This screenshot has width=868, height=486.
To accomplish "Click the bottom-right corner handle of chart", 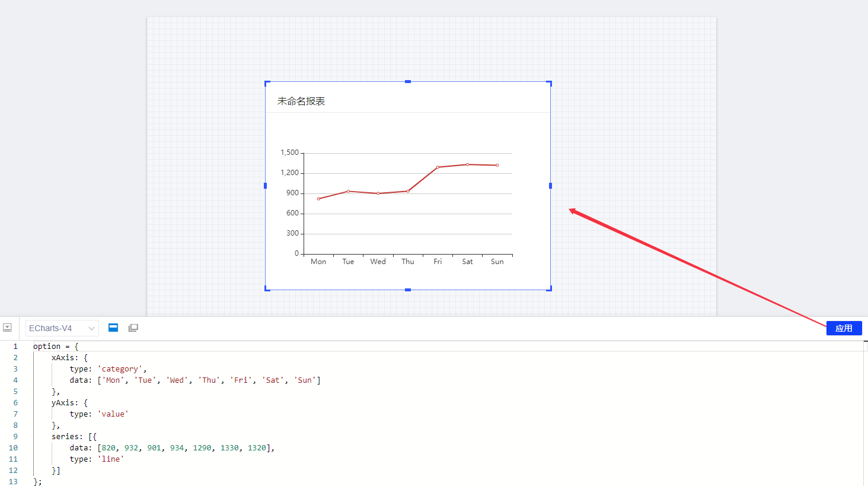I will [x=549, y=288].
